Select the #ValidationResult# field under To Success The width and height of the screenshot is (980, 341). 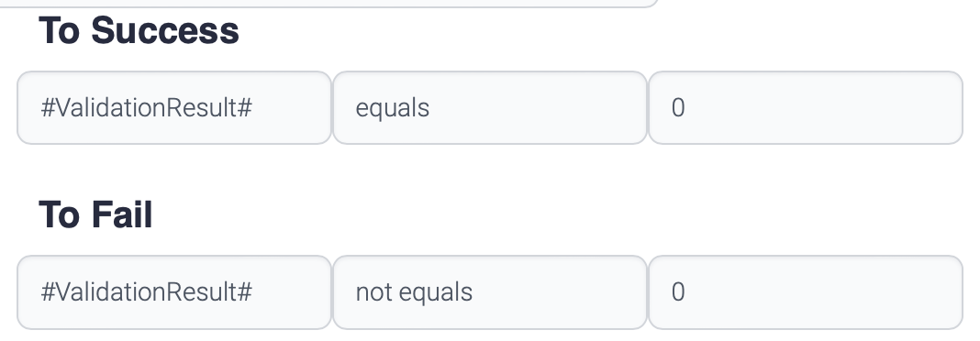tap(173, 108)
